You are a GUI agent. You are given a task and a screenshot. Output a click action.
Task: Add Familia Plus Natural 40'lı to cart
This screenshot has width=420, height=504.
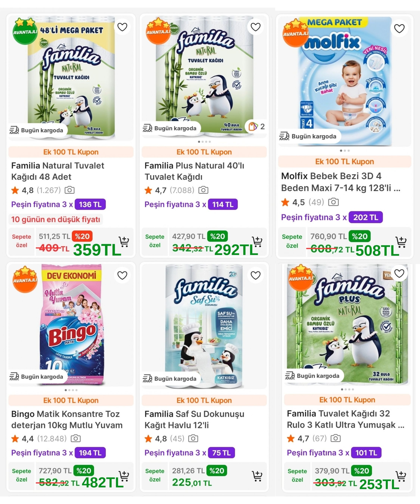click(257, 242)
